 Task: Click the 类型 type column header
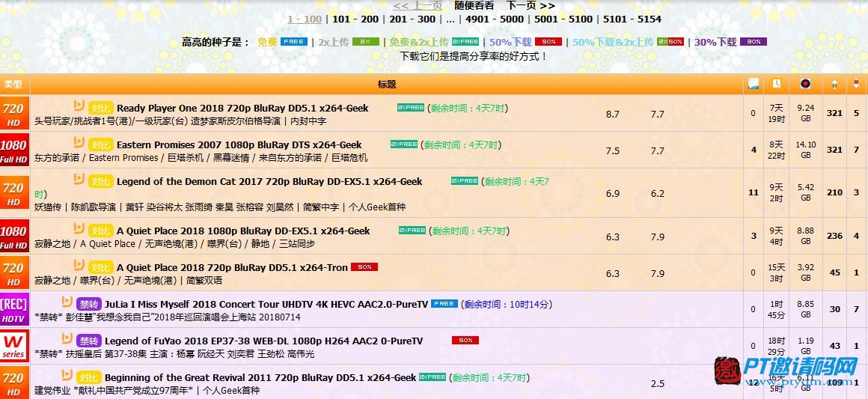[13, 85]
